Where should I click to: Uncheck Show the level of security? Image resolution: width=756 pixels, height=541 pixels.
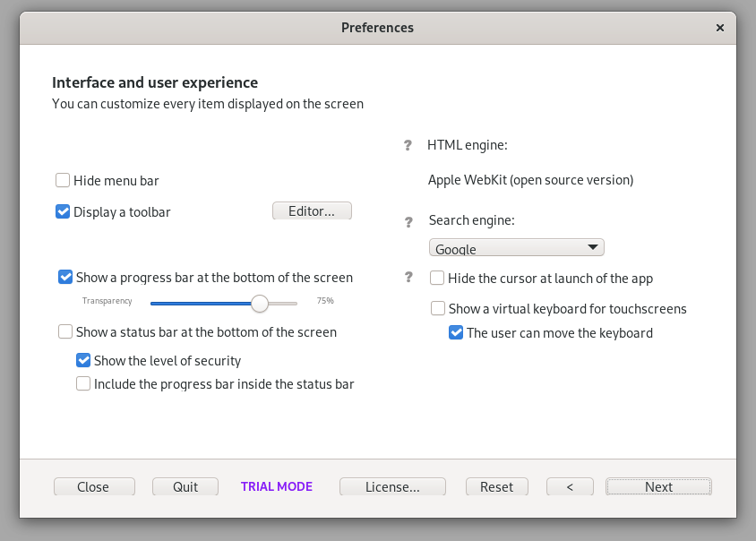click(x=83, y=360)
